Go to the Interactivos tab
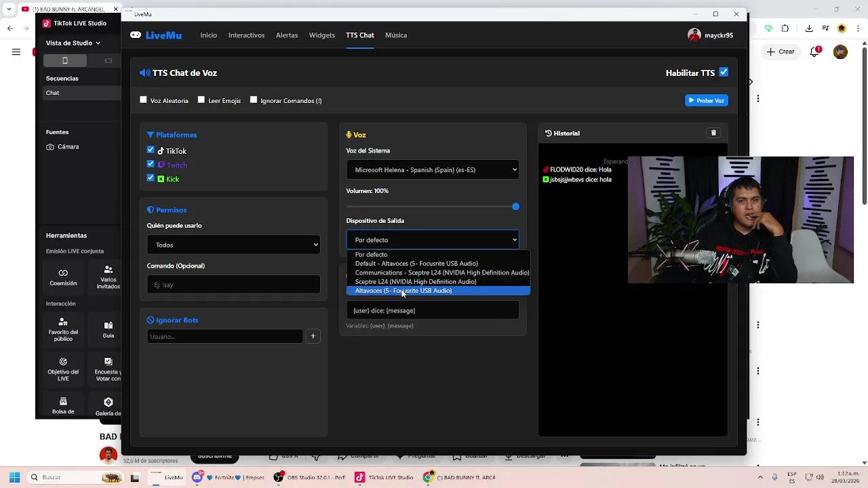The image size is (868, 488). click(x=246, y=35)
